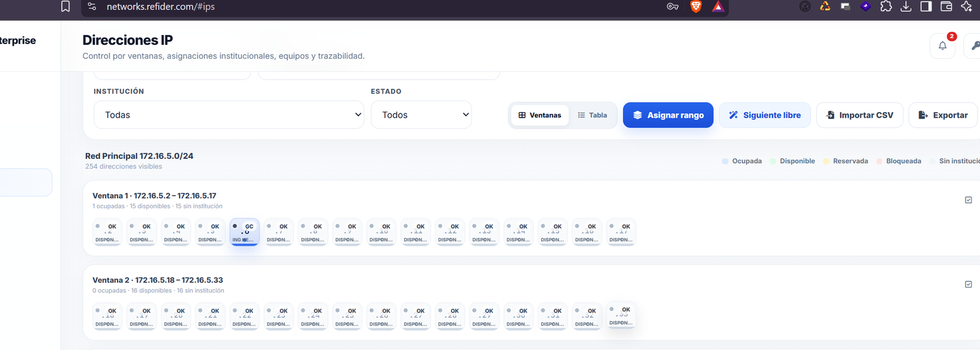Click the heading Red Principal 172.16.5.0/24
Viewport: 980px width, 350px height.
click(x=139, y=156)
